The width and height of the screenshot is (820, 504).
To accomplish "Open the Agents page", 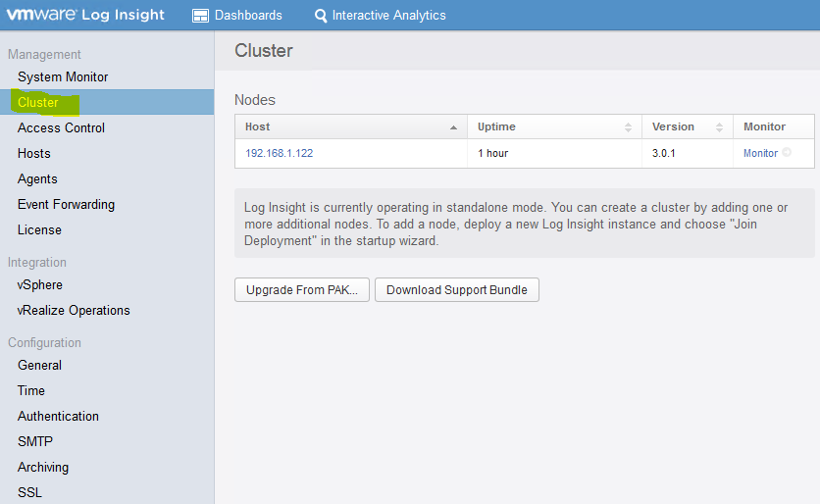I will tap(37, 178).
